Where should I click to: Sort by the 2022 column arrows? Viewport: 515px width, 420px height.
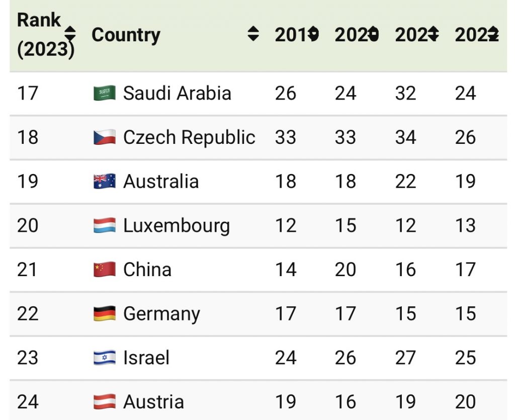click(493, 34)
